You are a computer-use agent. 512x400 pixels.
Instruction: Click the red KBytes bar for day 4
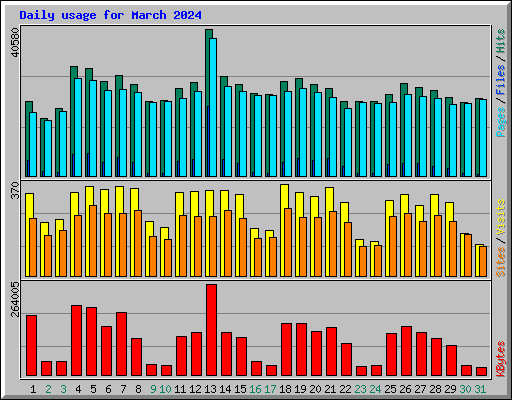coord(76,341)
